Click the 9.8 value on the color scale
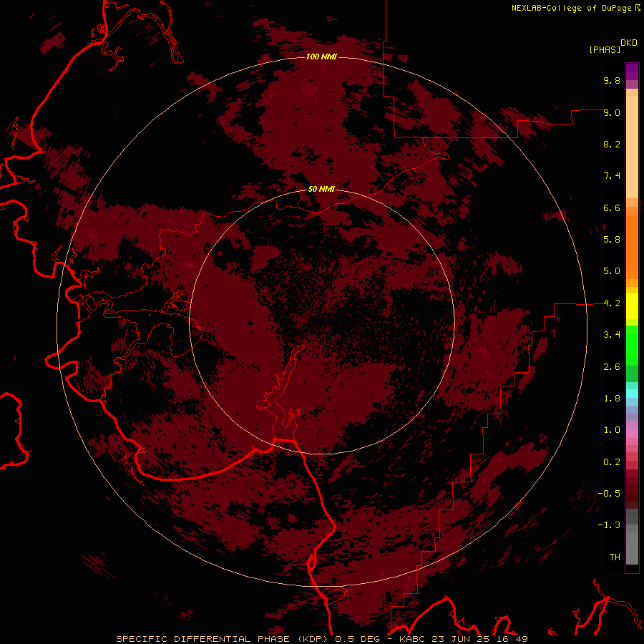 pos(612,80)
